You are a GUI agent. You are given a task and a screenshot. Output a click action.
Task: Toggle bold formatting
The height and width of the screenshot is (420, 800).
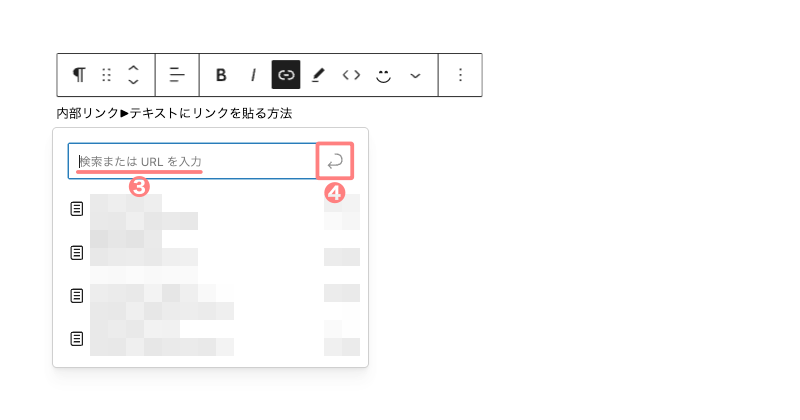coord(221,75)
